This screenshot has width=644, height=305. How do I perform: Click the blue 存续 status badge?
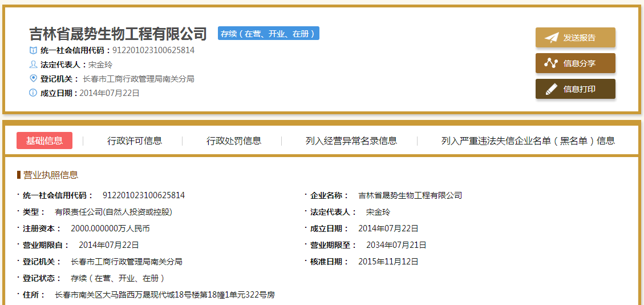[268, 34]
